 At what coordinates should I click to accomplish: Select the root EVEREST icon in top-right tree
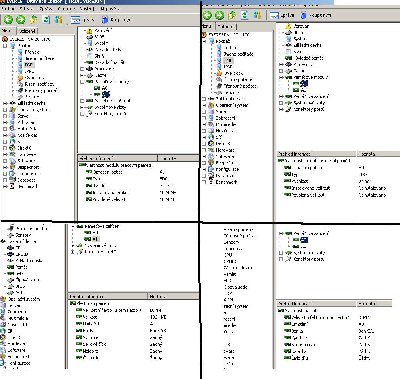pos(204,34)
